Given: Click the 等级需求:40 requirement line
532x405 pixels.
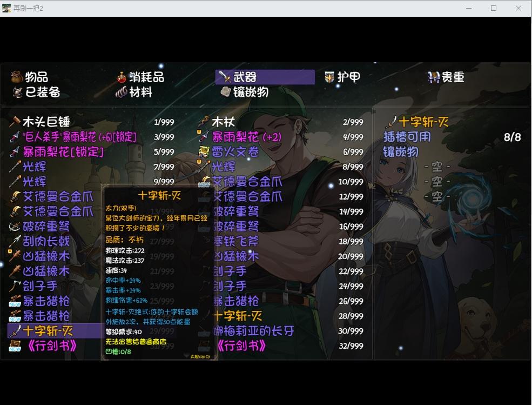Looking at the screenshot, I should click(x=124, y=331).
